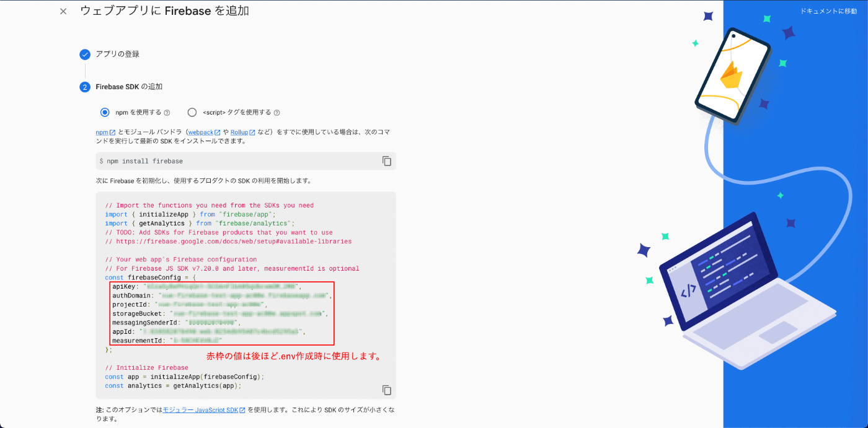Click the messagingSenderId line in code
The height and width of the screenshot is (428, 868).
(176, 323)
